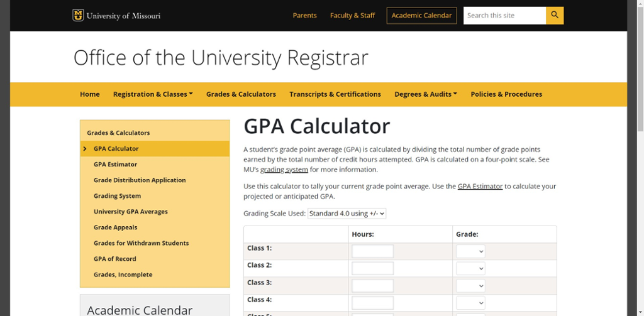The width and height of the screenshot is (644, 316).
Task: Expand Registration & Classes menu
Action: coord(153,94)
